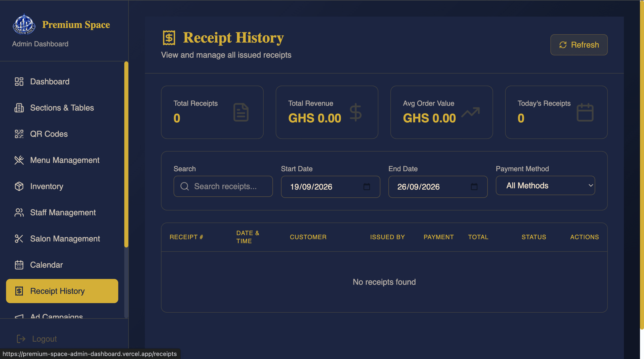This screenshot has height=359, width=644.
Task: Click the Logout arrow icon
Action: pos(21,339)
